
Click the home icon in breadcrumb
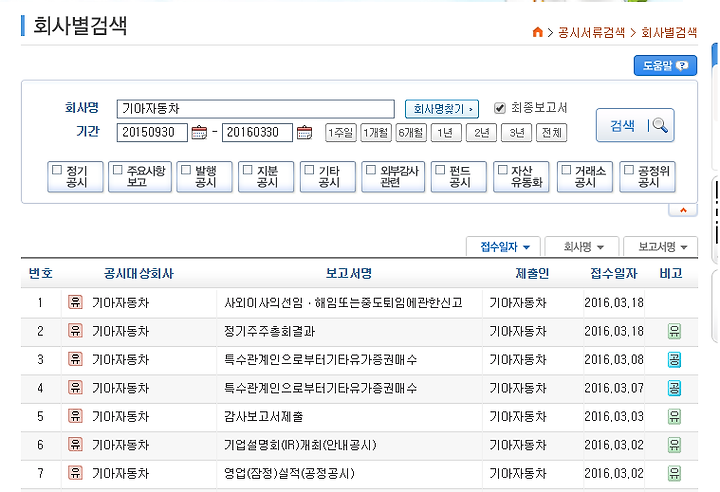(x=537, y=32)
